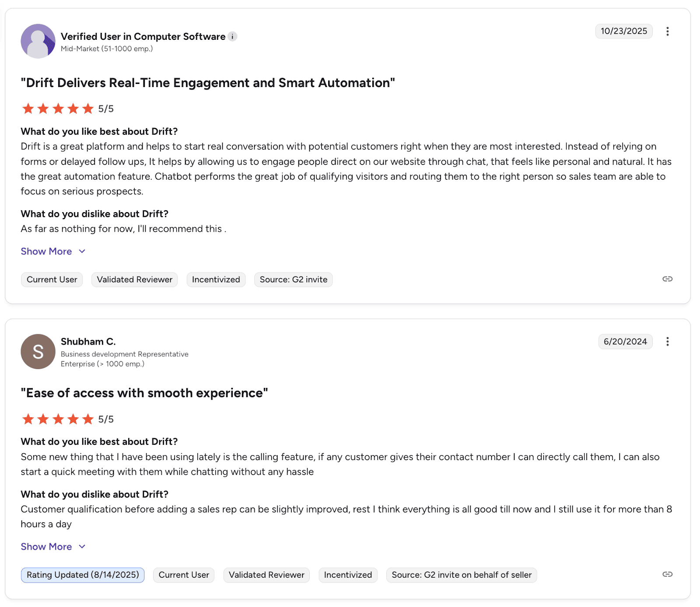This screenshot has width=700, height=607.
Task: Click the Source: G2 invite tag
Action: click(x=293, y=279)
